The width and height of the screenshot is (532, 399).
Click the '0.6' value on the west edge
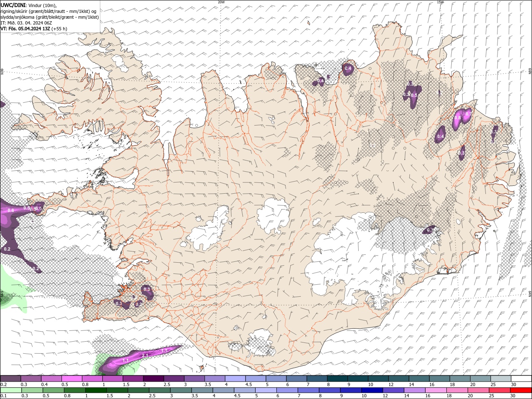(11, 211)
